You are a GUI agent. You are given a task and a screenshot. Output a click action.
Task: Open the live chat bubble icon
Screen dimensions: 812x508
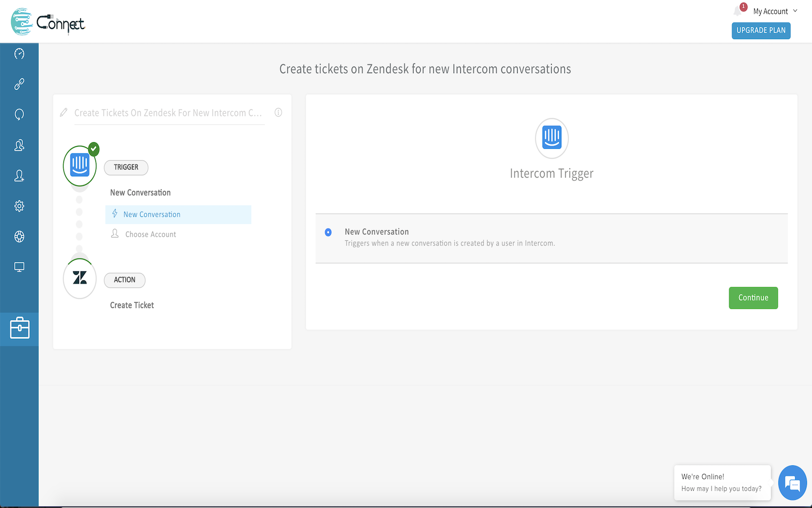(792, 483)
